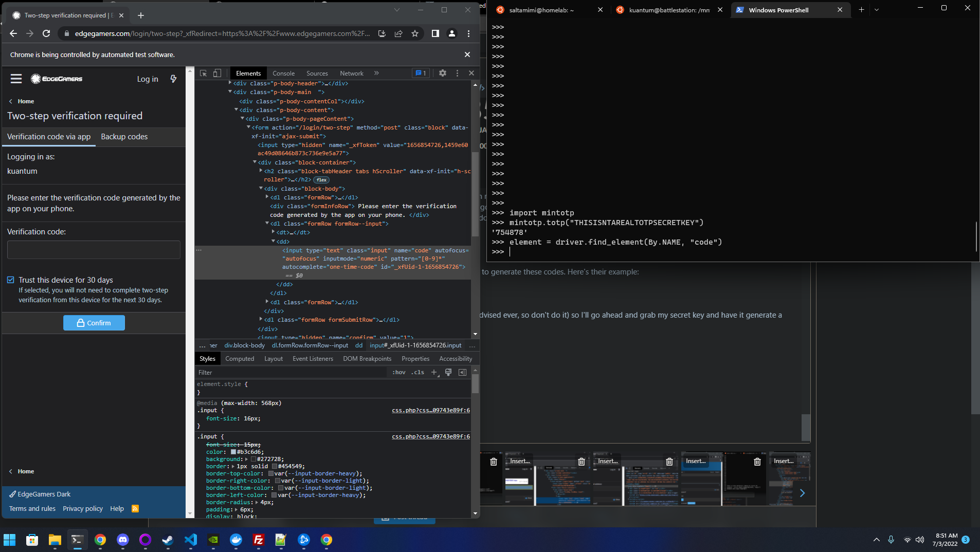This screenshot has width=980, height=552.
Task: Open the background swatch for #272728
Action: tap(253, 459)
